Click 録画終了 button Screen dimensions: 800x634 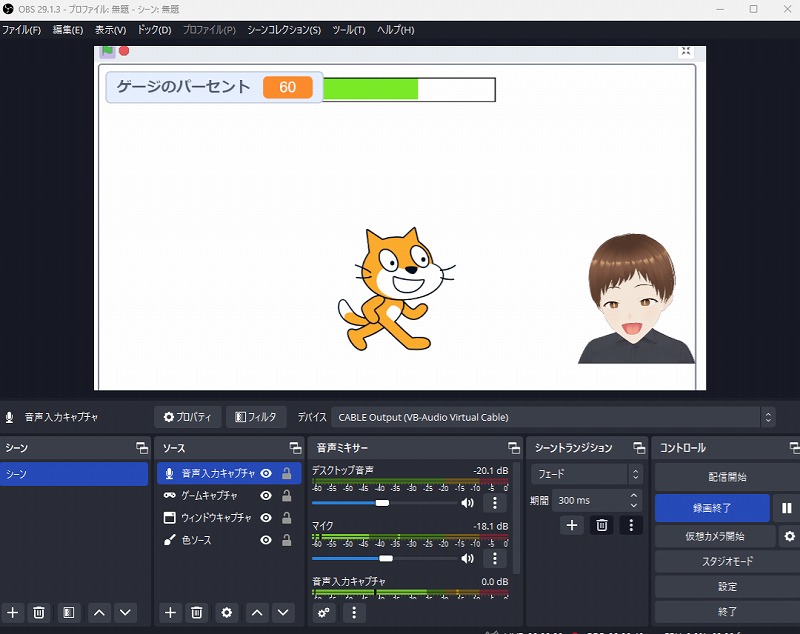[x=712, y=508]
